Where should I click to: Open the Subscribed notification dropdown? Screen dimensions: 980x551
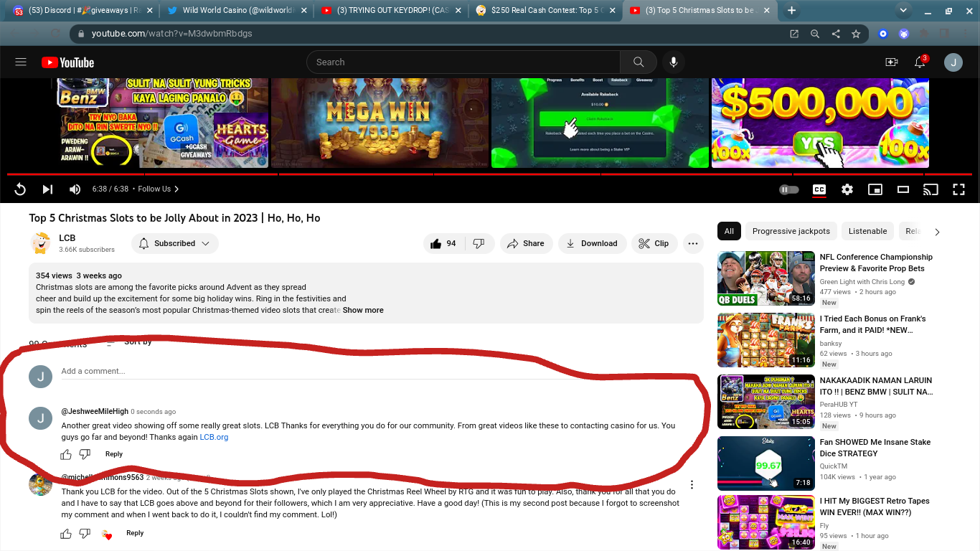click(x=175, y=244)
